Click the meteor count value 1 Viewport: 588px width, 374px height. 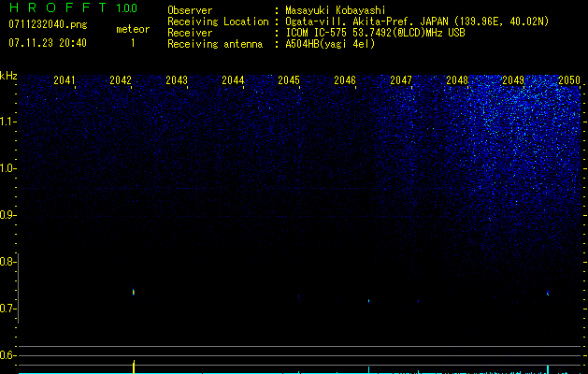(x=133, y=43)
